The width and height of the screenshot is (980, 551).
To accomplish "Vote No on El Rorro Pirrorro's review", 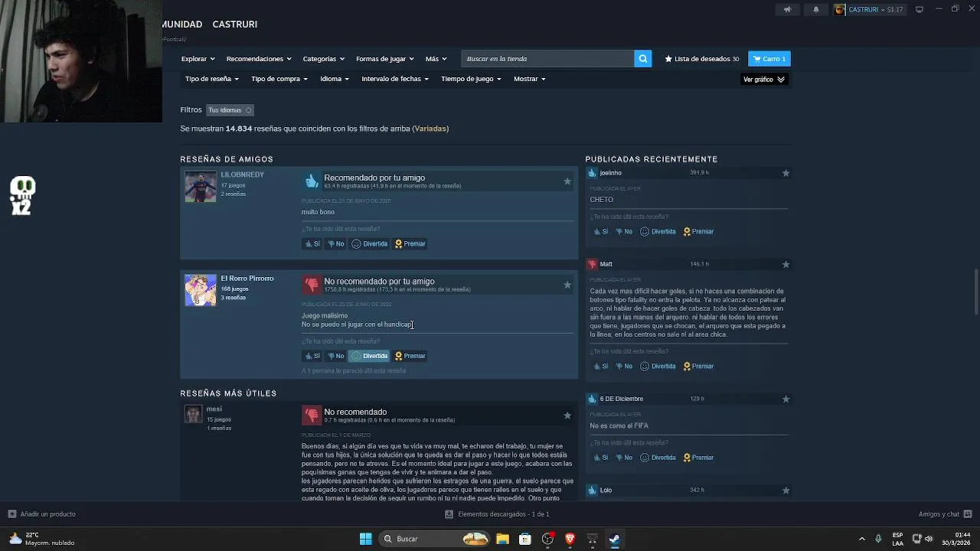I will [335, 356].
